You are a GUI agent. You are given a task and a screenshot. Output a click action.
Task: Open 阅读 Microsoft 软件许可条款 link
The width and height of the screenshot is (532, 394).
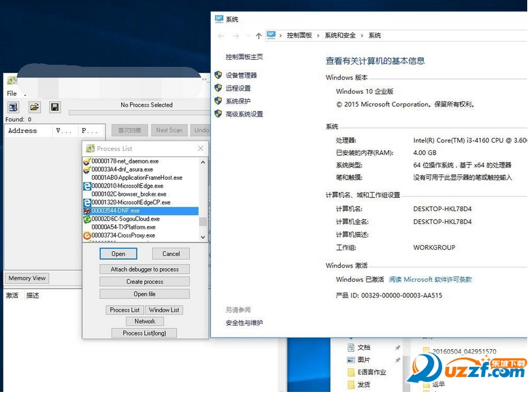click(430, 279)
